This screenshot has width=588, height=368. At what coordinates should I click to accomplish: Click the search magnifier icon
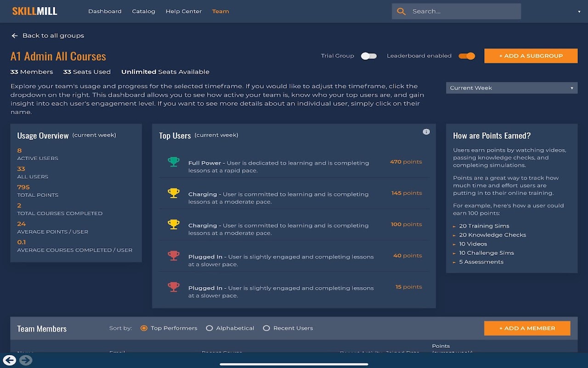point(401,11)
